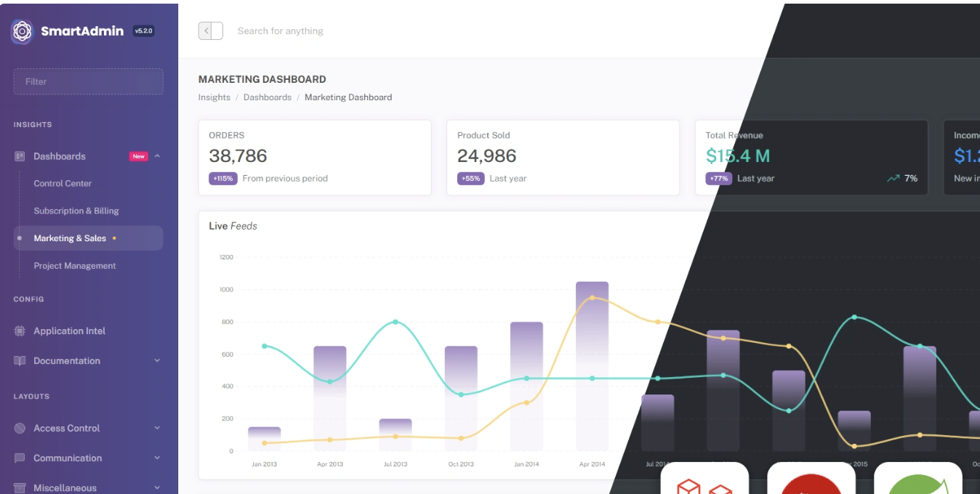Click the +115% badge in Orders card
The height and width of the screenshot is (494, 980).
click(223, 178)
